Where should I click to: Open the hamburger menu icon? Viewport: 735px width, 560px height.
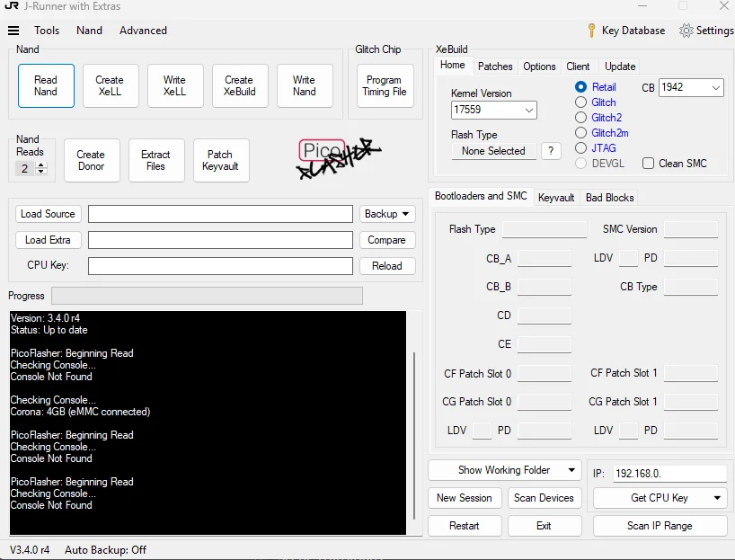coord(13,31)
